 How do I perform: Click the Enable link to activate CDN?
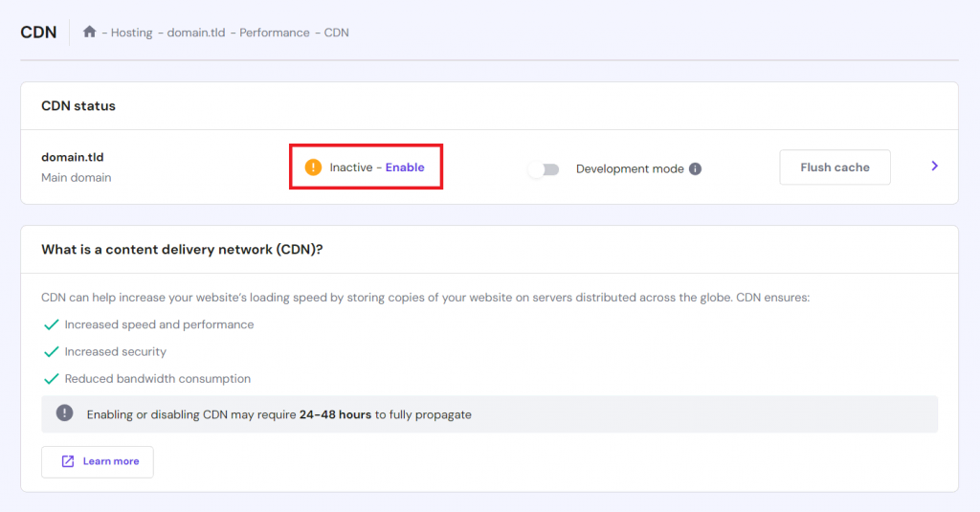coord(405,167)
